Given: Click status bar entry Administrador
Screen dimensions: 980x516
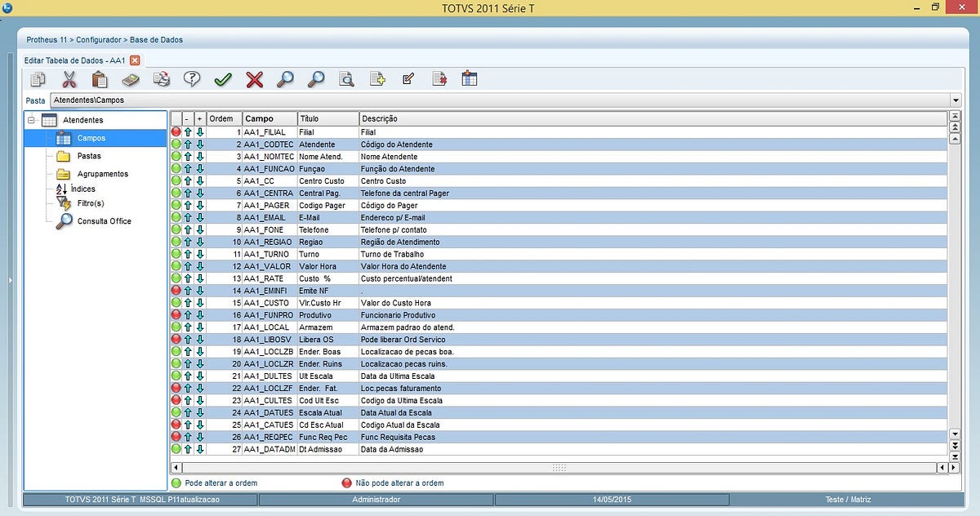Looking at the screenshot, I should [376, 499].
